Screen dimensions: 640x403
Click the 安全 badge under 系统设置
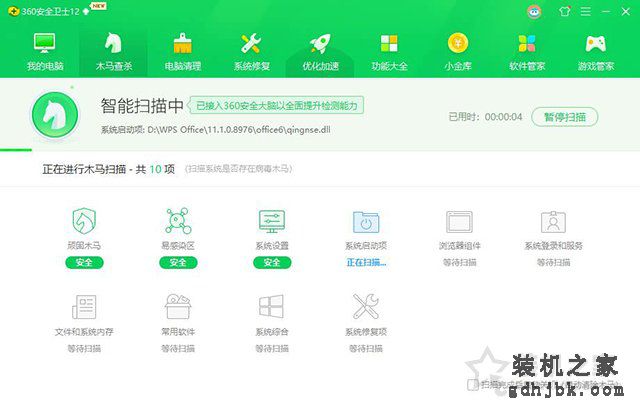pos(272,263)
